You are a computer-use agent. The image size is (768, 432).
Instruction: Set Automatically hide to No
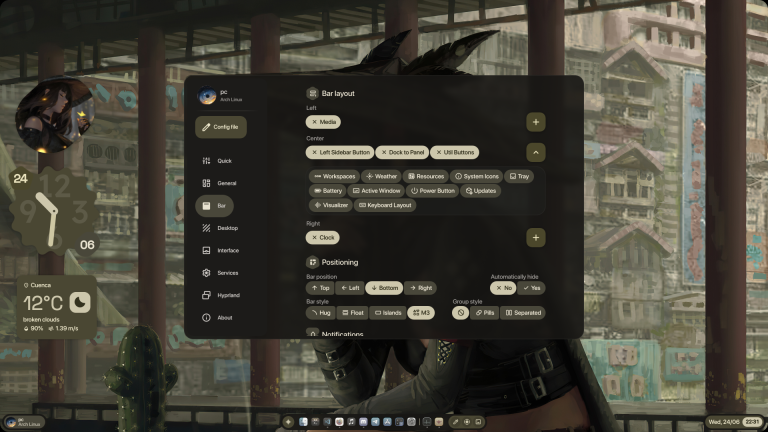[x=503, y=288]
